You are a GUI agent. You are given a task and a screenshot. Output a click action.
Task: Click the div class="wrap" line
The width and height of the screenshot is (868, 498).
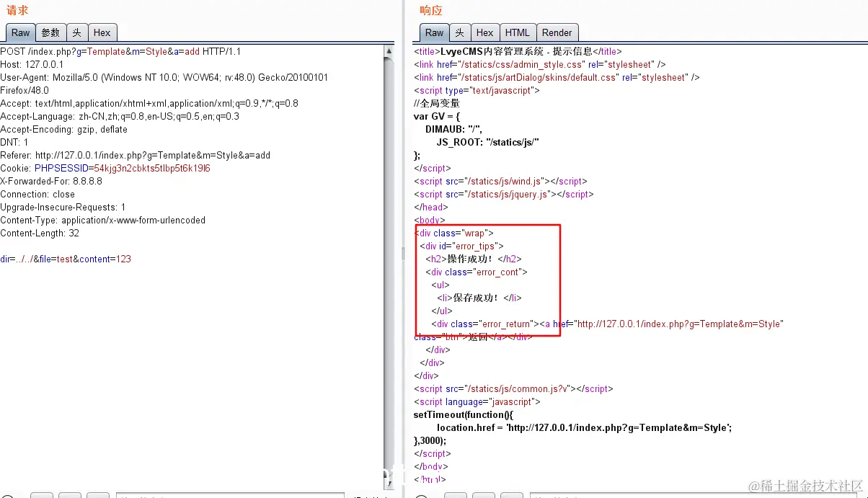tap(454, 234)
